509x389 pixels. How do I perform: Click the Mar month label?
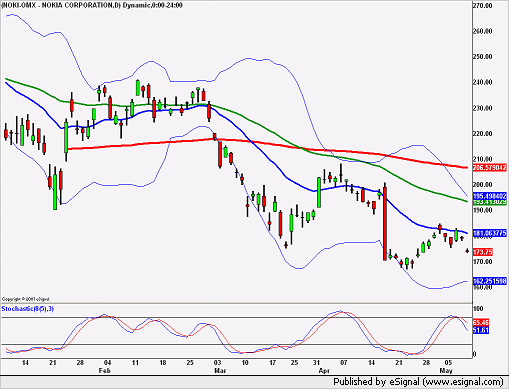pyautogui.click(x=220, y=371)
